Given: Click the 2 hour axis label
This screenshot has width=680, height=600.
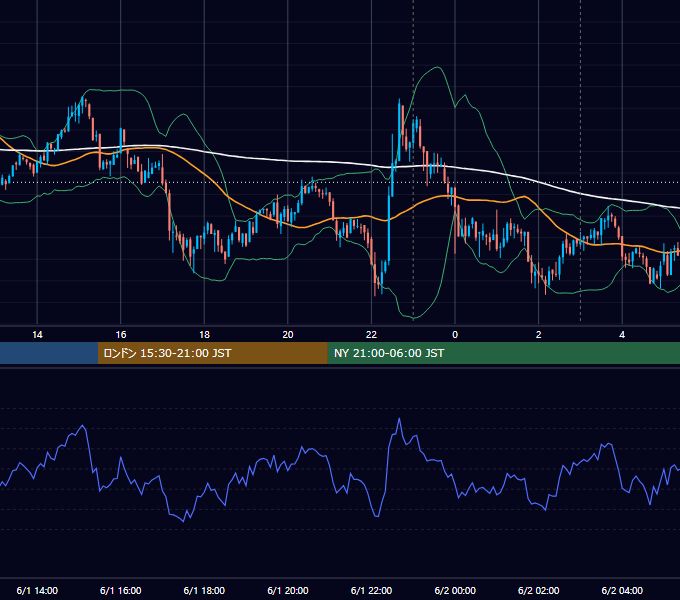Looking at the screenshot, I should click(x=539, y=335).
